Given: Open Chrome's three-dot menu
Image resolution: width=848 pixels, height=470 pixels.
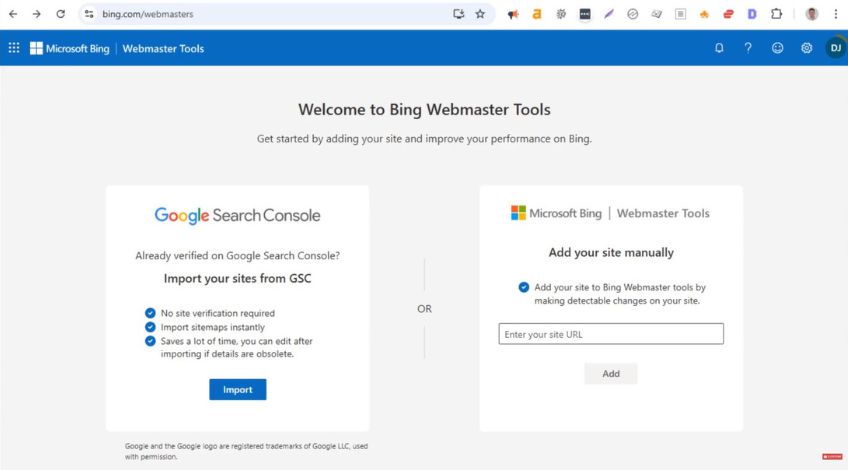Looking at the screenshot, I should (836, 14).
